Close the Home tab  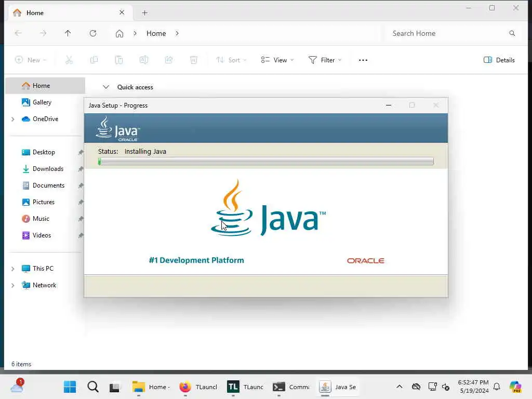pos(122,12)
